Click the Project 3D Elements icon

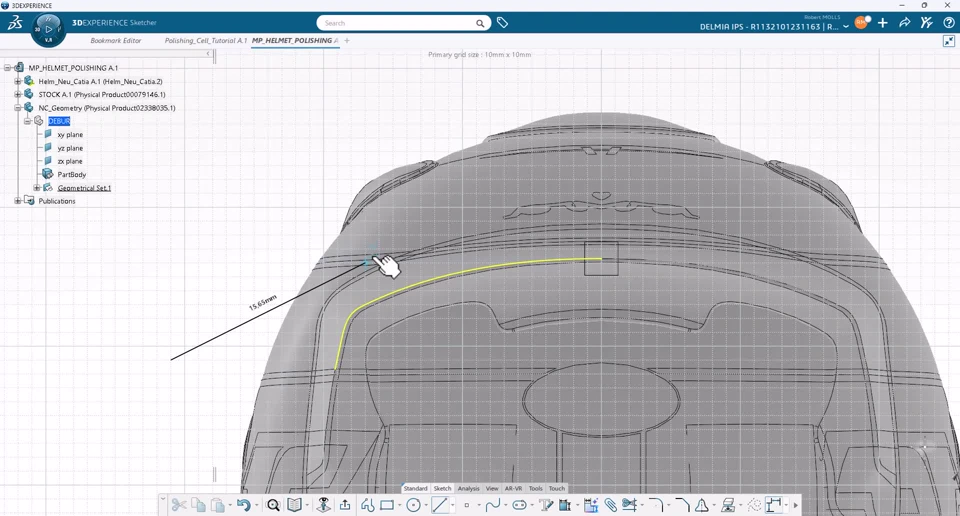tap(565, 505)
